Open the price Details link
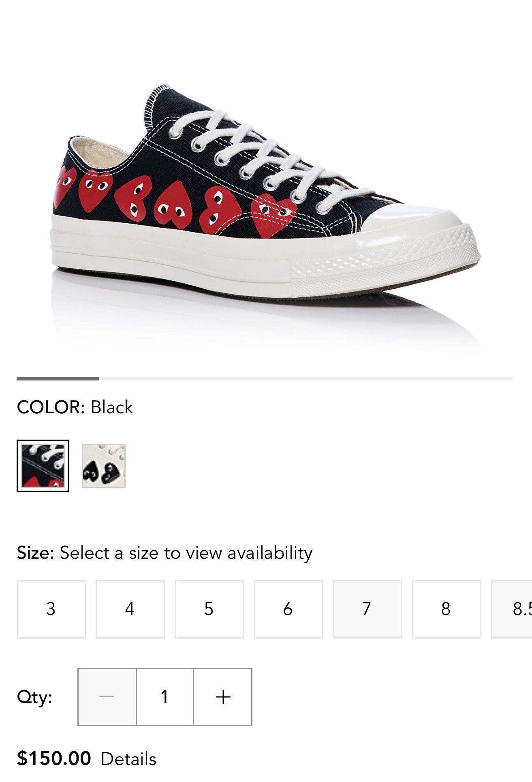Image resolution: width=532 pixels, height=782 pixels. click(128, 759)
